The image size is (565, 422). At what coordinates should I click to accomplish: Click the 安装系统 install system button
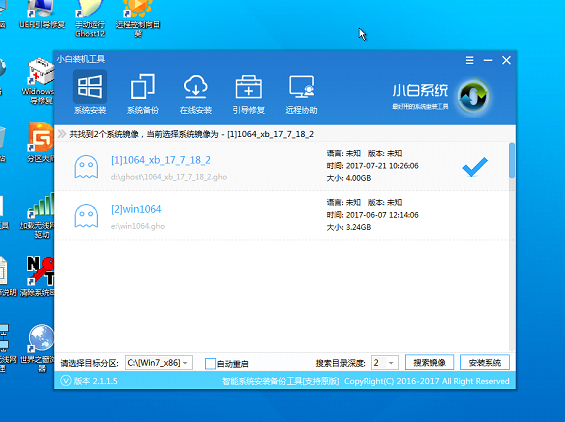point(485,362)
